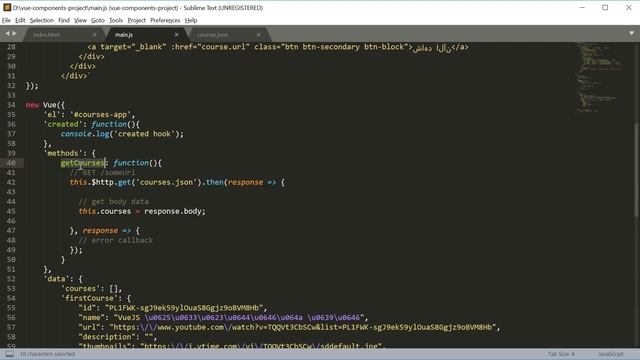Click the 'get body data' comment

click(113, 201)
